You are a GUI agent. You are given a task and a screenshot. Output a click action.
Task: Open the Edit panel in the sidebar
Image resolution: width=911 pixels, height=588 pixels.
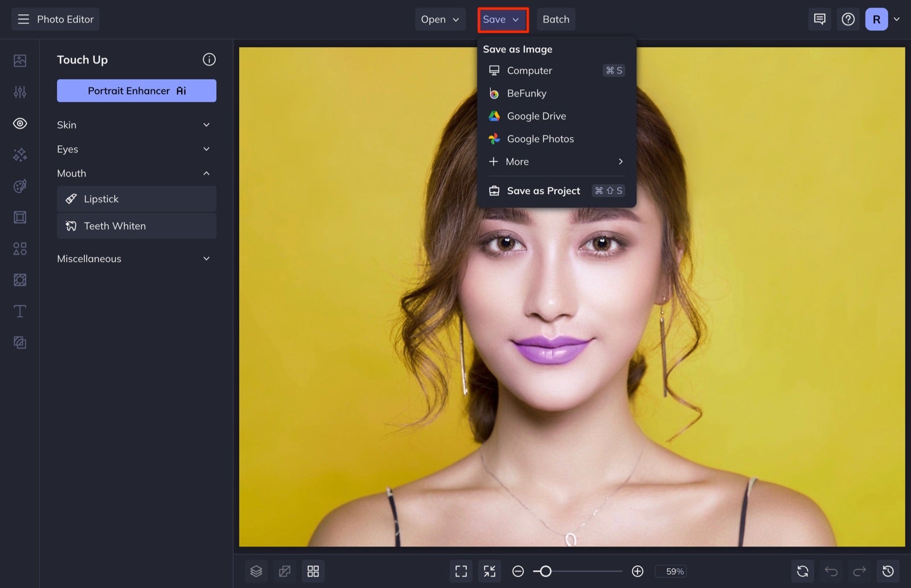click(x=19, y=60)
